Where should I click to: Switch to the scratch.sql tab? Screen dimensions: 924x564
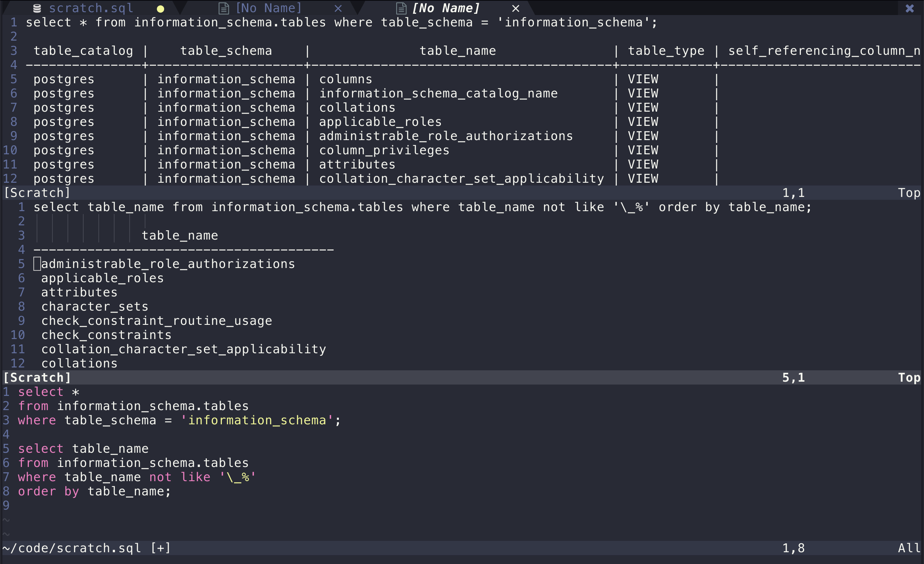click(x=91, y=8)
